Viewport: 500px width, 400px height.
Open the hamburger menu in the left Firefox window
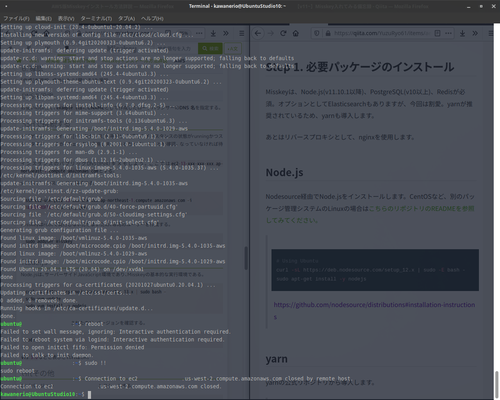[242, 33]
